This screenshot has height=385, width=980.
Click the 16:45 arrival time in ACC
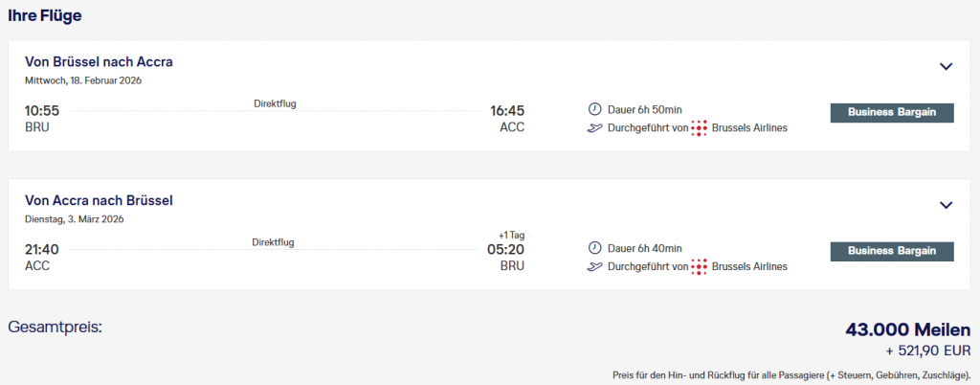[x=506, y=110]
